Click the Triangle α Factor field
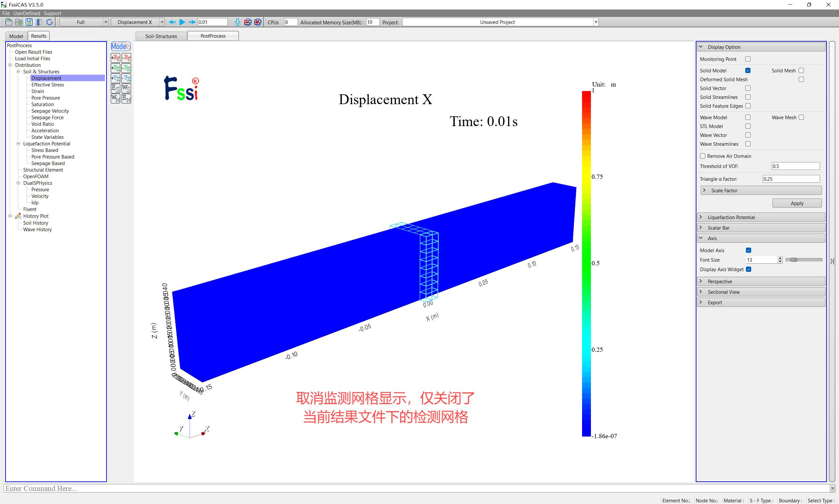839x504 pixels. tap(791, 179)
